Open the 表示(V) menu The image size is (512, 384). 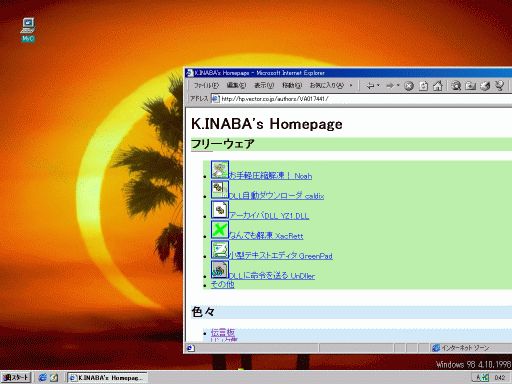(264, 86)
